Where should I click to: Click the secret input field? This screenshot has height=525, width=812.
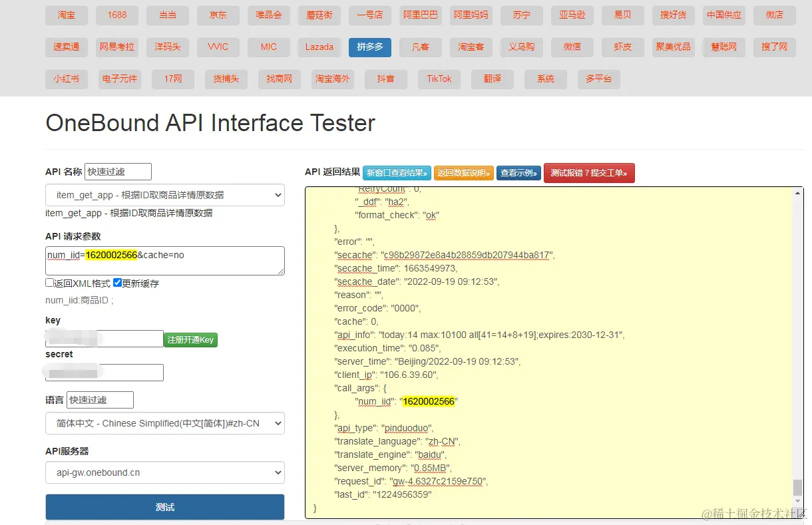click(104, 373)
